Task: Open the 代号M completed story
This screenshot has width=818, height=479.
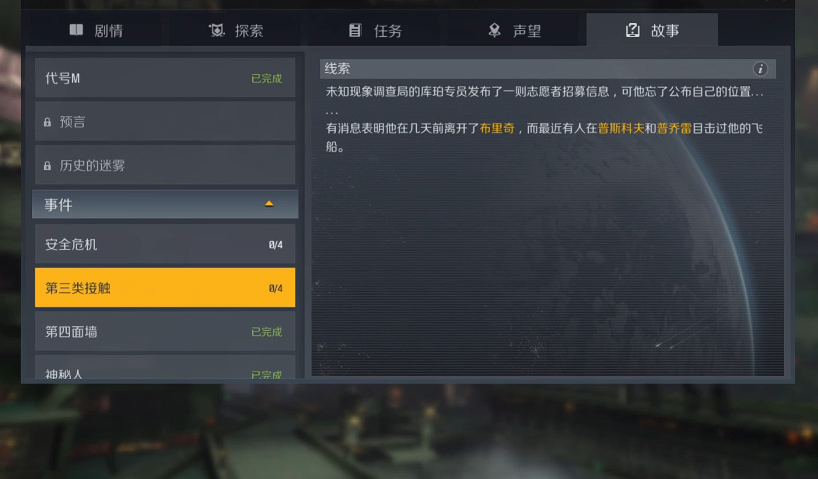Action: (165, 78)
